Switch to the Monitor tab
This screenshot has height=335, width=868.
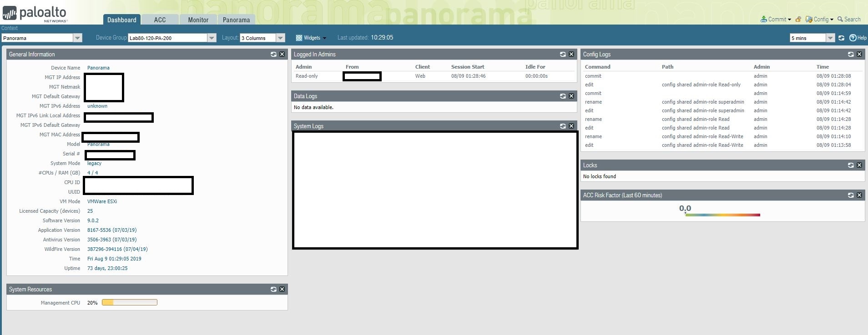[198, 20]
